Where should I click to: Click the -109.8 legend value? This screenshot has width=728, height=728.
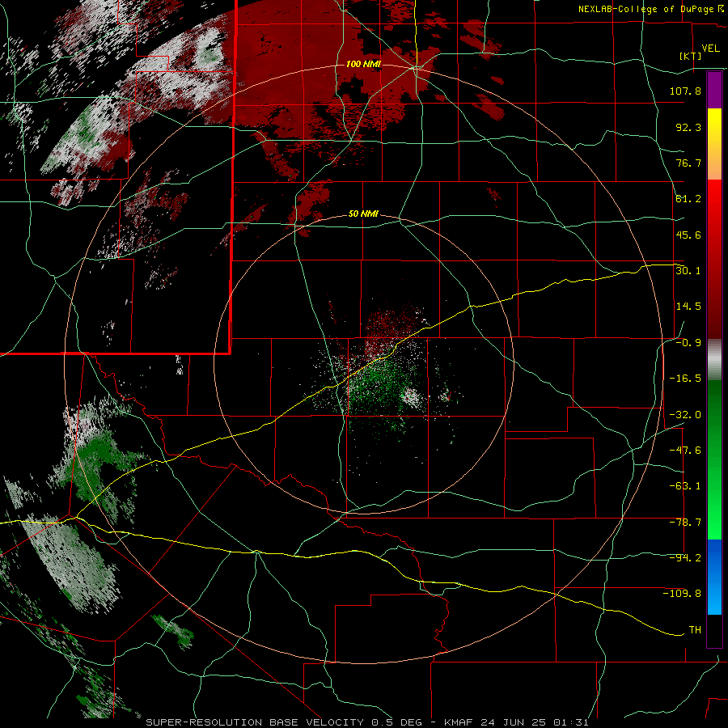pyautogui.click(x=682, y=594)
